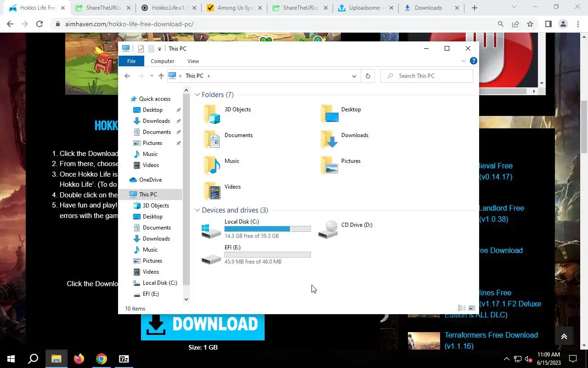Open the Chrome profile avatar icon
This screenshot has width=588, height=368.
tap(563, 24)
